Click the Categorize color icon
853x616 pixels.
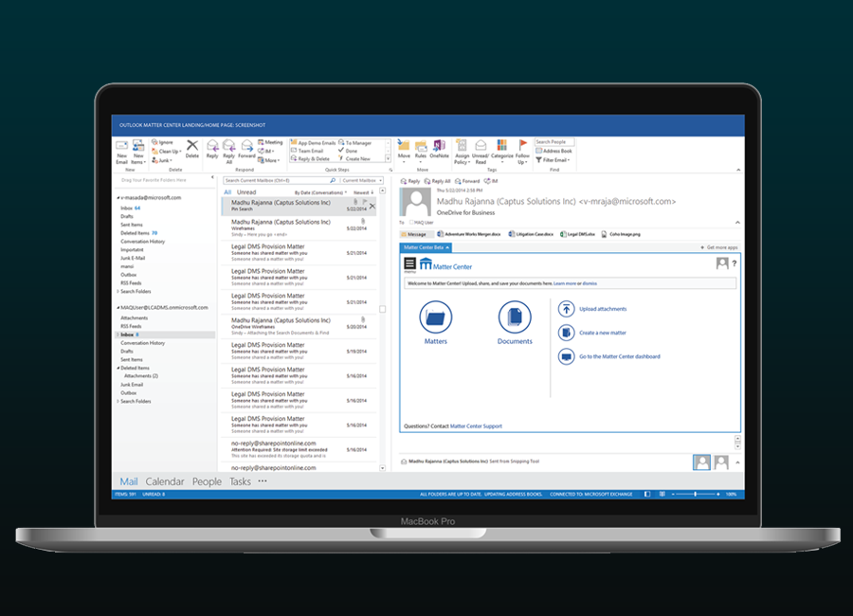tap(502, 145)
